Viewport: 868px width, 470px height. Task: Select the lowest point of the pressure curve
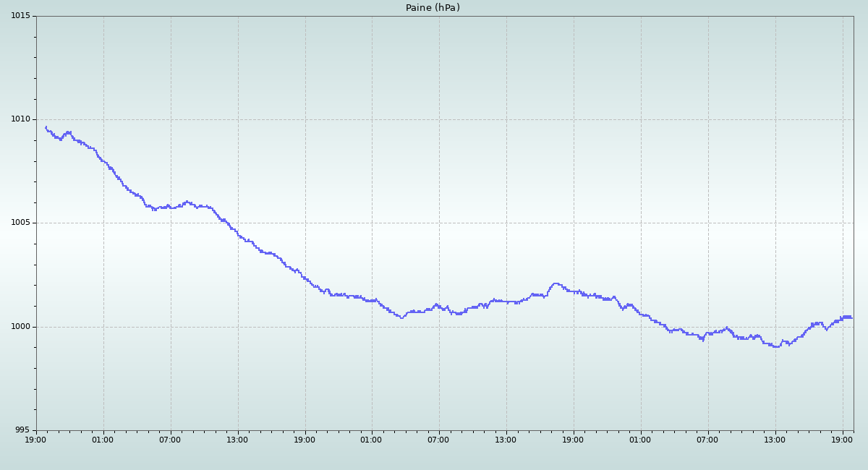click(775, 347)
